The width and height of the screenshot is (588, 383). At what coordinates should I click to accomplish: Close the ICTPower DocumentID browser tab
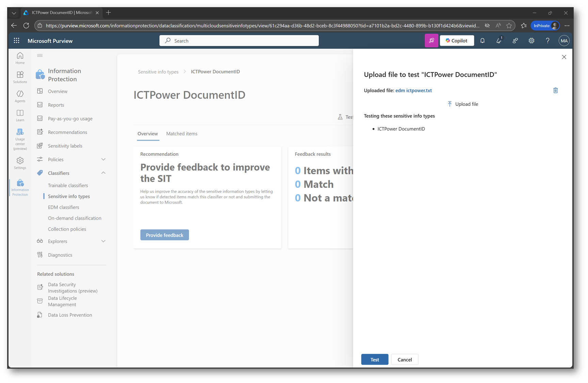pyautogui.click(x=97, y=13)
